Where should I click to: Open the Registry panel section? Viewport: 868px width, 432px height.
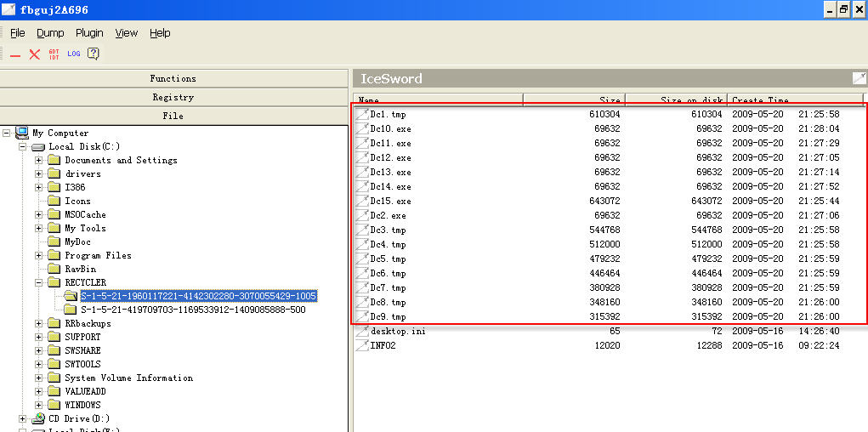click(x=173, y=97)
